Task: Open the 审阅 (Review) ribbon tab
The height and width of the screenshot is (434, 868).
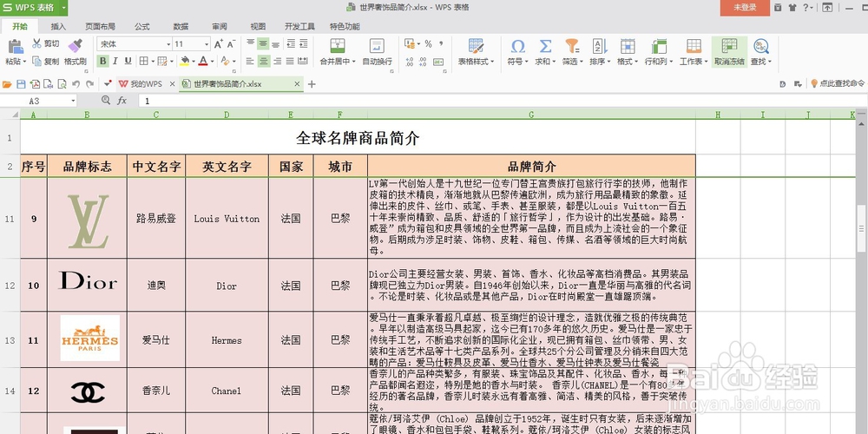Action: (220, 26)
